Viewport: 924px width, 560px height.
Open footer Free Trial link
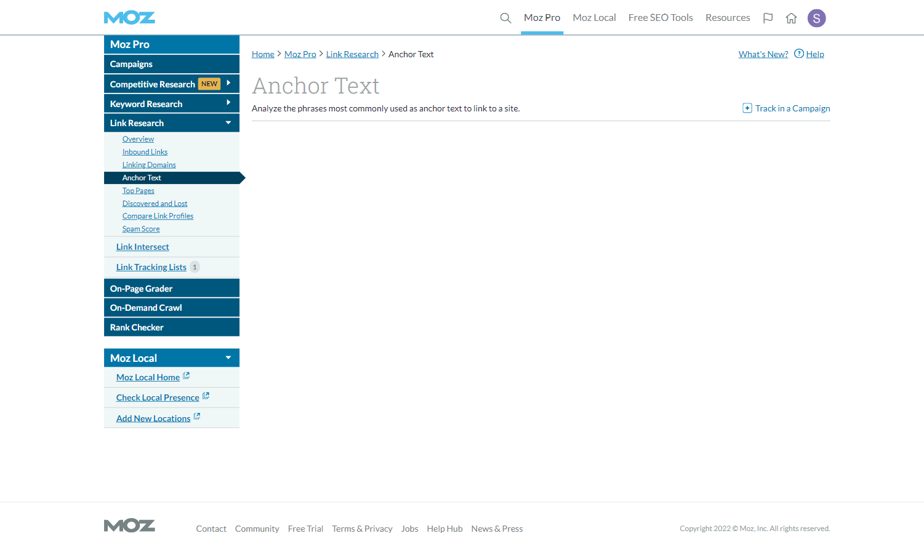305,529
